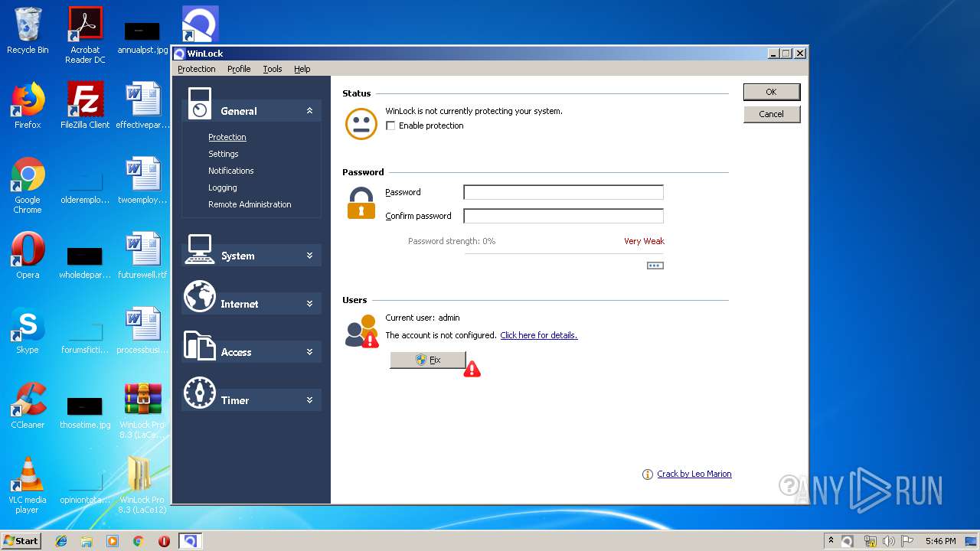Click the Fix button
The width and height of the screenshot is (980, 551).
point(428,360)
